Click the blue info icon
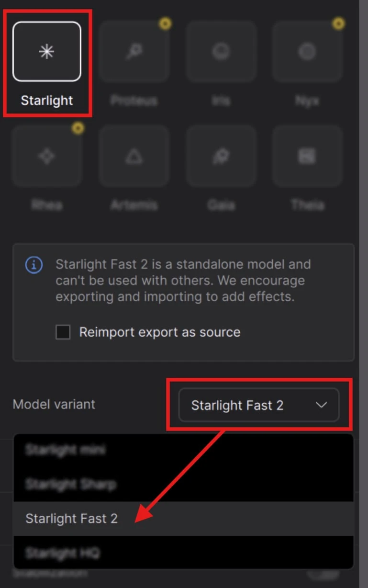 [34, 265]
